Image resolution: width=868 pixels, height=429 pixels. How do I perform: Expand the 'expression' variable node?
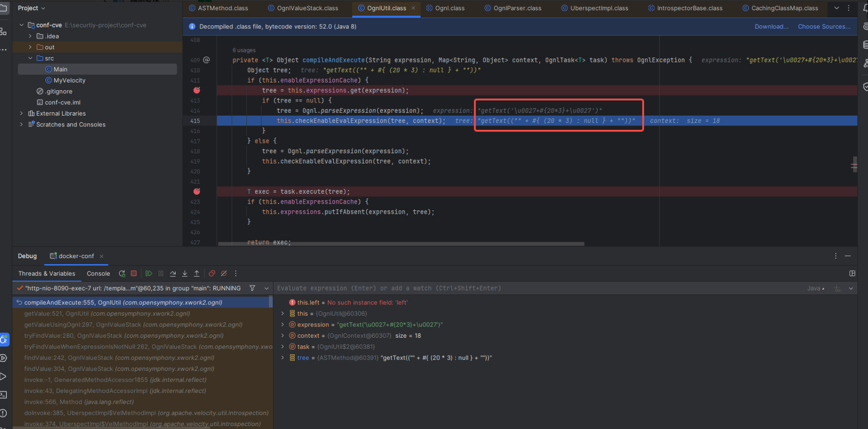click(283, 325)
